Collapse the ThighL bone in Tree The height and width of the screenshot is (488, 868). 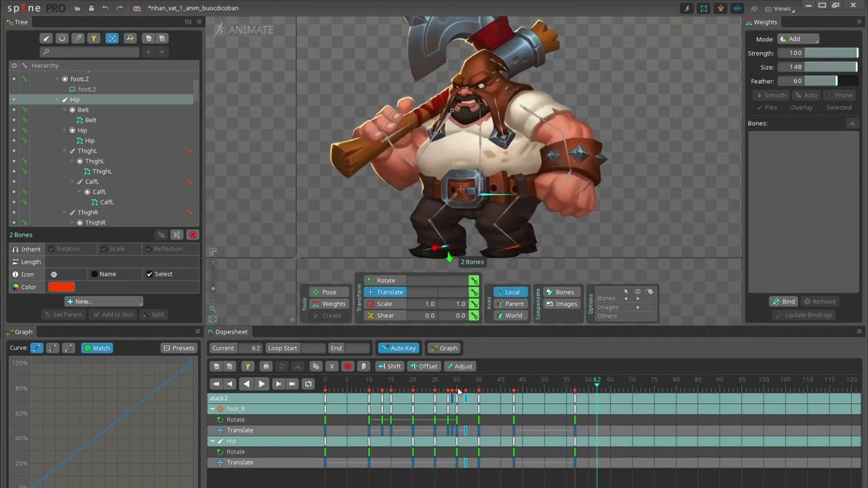click(65, 151)
